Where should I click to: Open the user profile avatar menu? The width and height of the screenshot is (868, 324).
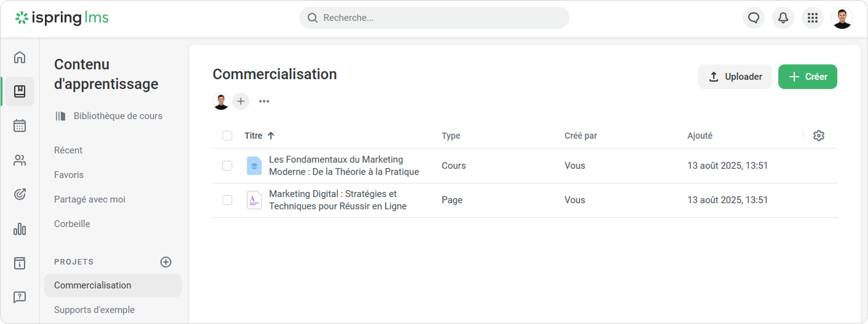pos(842,18)
